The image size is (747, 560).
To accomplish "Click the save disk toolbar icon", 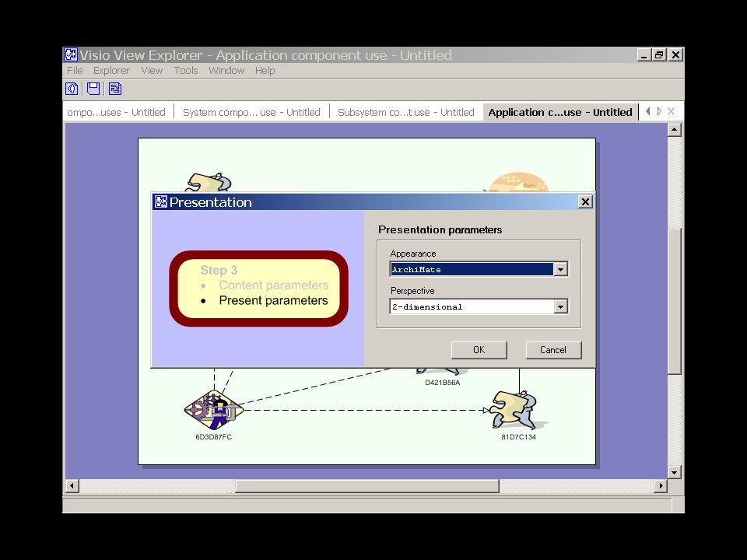I will coord(93,89).
